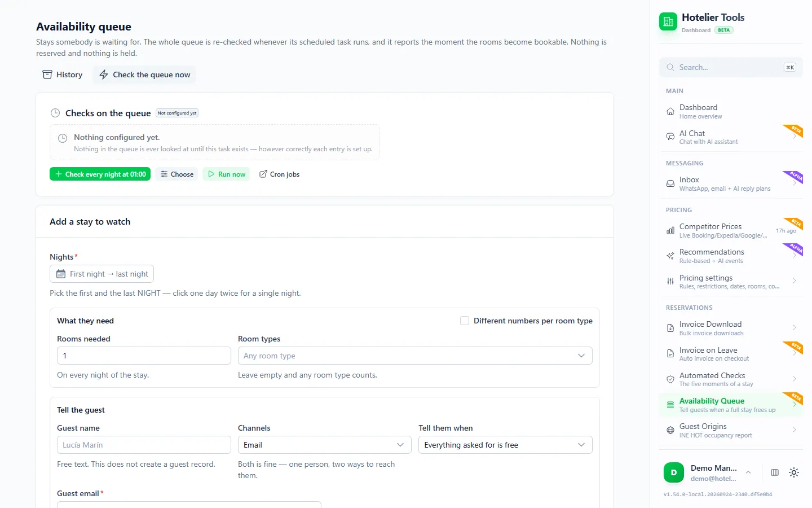Click the search magnifier icon
The height and width of the screenshot is (508, 812).
(x=670, y=67)
